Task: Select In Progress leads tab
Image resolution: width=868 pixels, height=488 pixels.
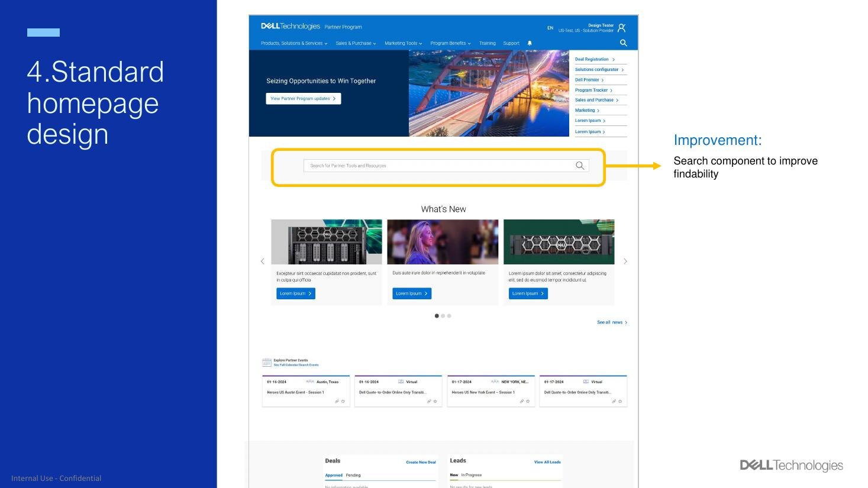Action: 472,475
